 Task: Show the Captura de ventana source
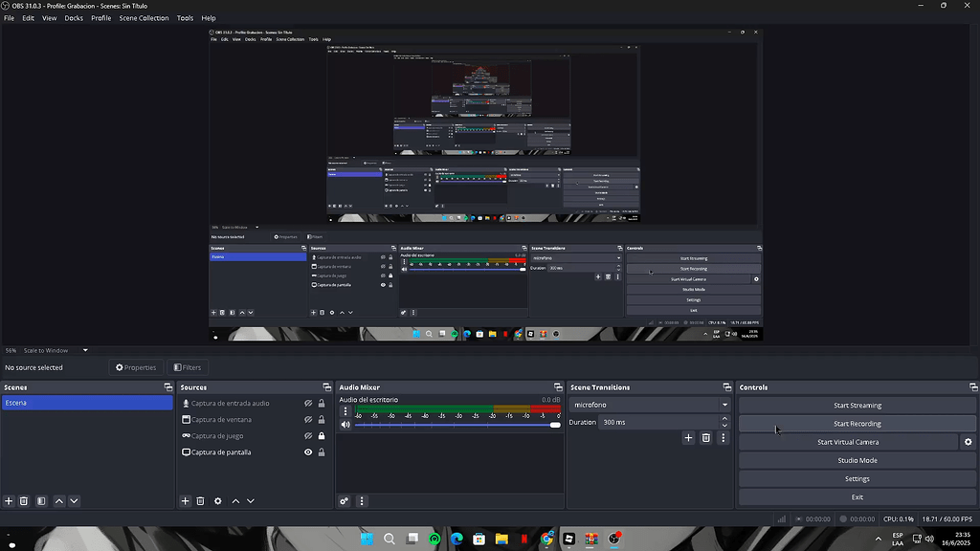(308, 420)
